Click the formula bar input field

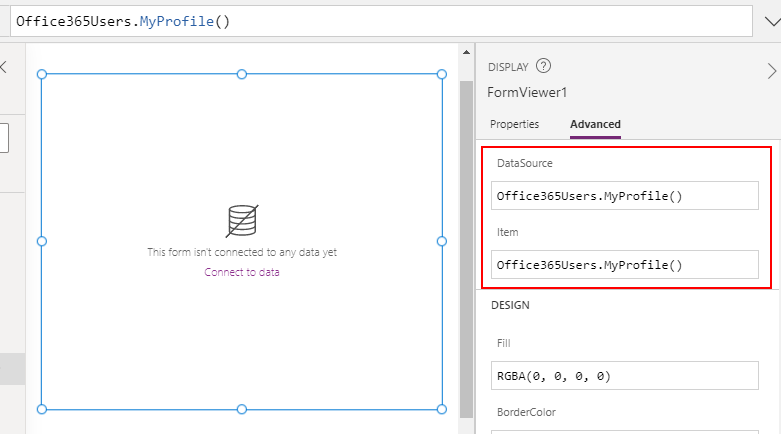[x=381, y=21]
